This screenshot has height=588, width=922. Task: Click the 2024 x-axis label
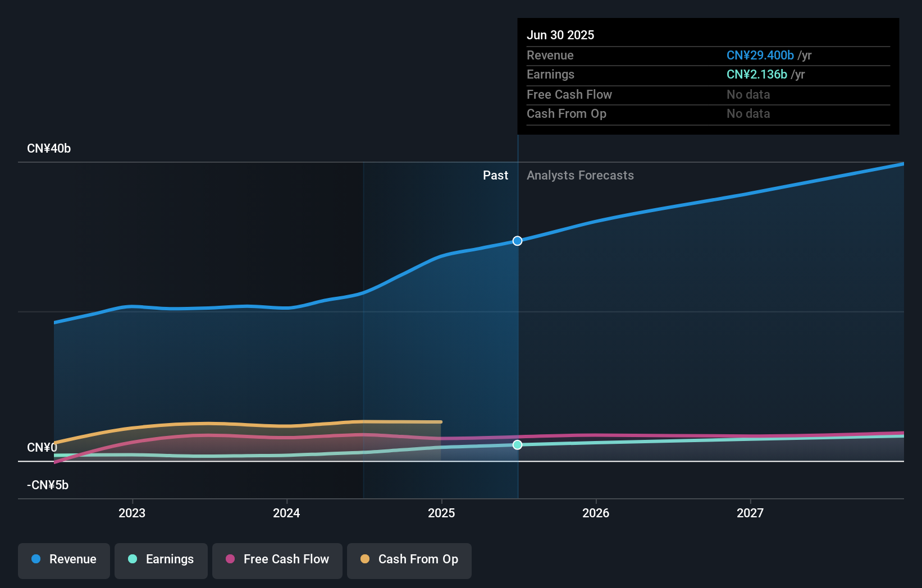pos(286,513)
